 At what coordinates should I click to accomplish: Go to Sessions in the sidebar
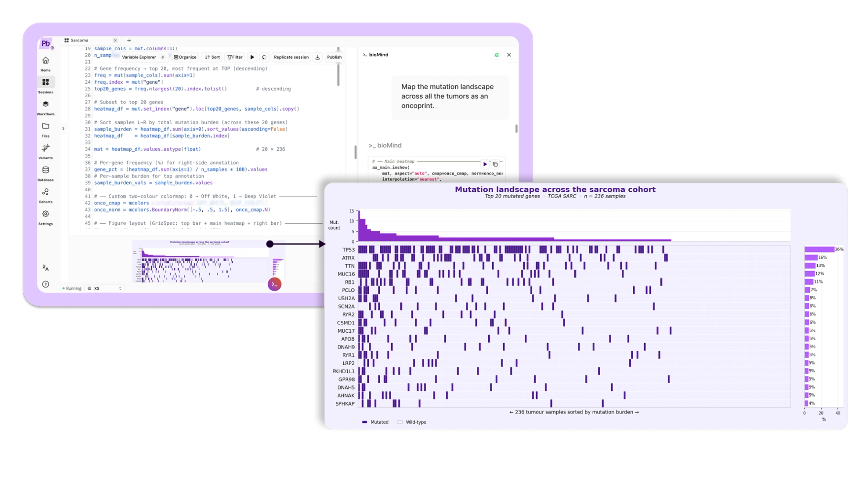45,85
